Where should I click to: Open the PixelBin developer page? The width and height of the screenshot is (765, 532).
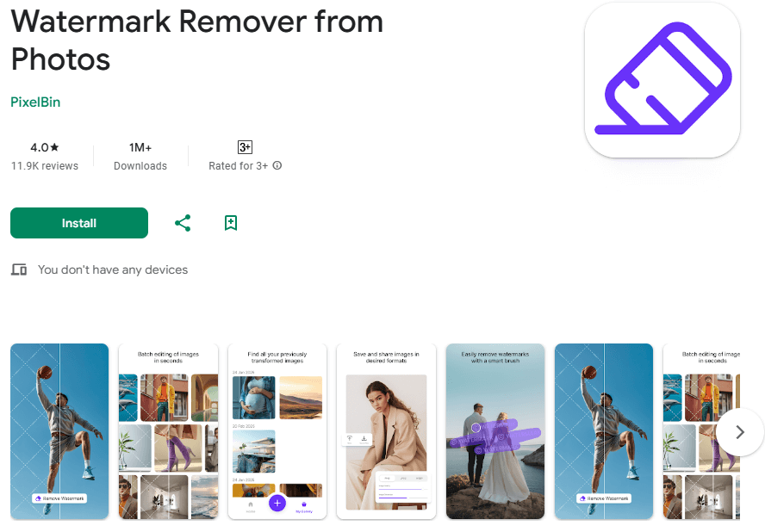point(35,102)
